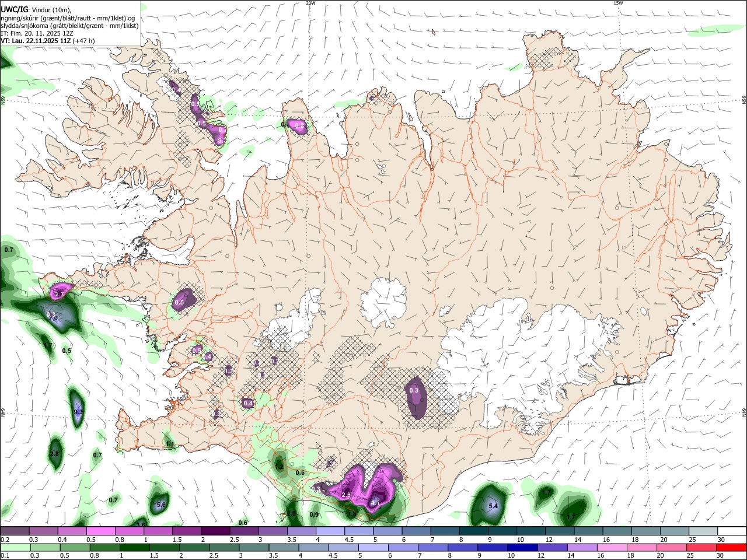Click the '0.4' snowfall value on the map
747x560 pixels.
click(x=248, y=403)
